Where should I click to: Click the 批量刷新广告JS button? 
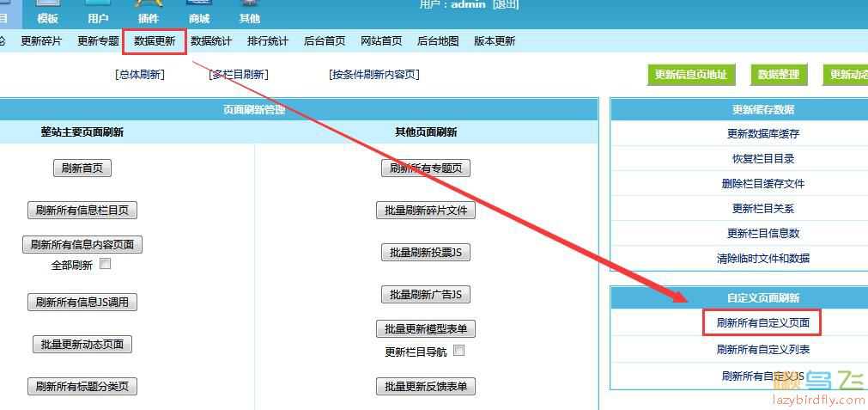pos(426,294)
